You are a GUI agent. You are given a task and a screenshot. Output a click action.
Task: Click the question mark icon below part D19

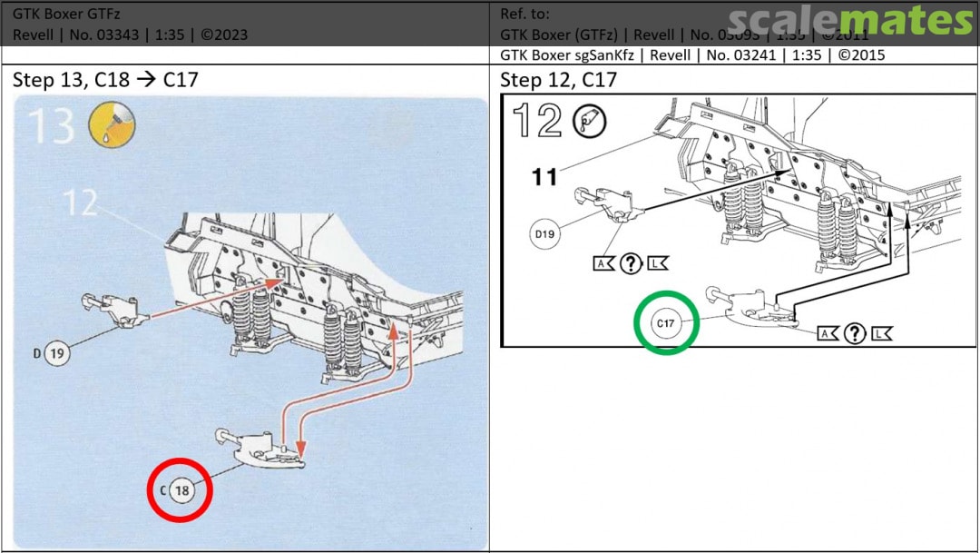[x=631, y=263]
